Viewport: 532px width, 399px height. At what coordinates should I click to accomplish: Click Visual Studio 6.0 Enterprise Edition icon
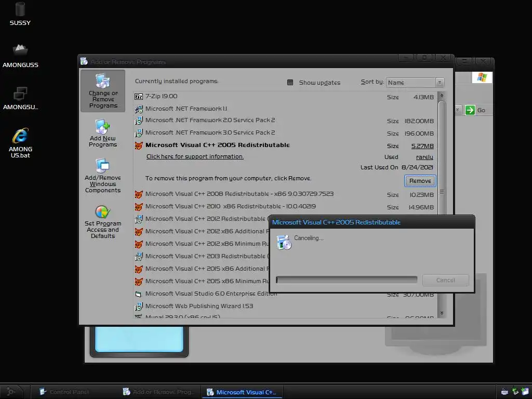coord(138,294)
